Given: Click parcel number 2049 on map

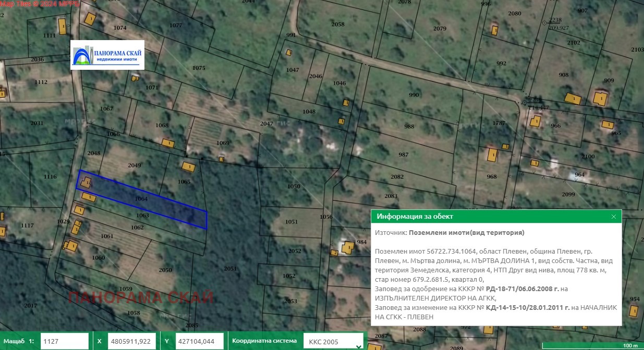Looking at the screenshot, I should click(135, 165).
